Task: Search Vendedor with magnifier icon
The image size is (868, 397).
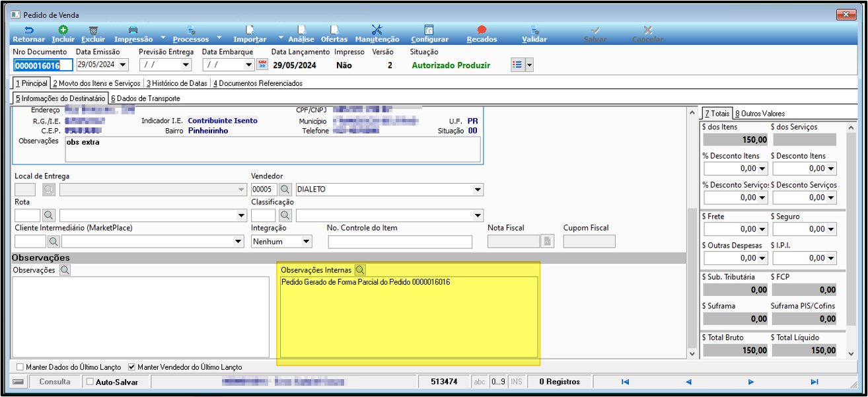Action: click(x=285, y=190)
